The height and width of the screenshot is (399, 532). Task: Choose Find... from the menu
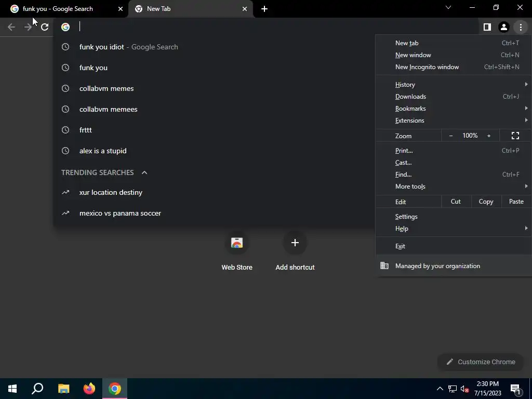(454, 175)
